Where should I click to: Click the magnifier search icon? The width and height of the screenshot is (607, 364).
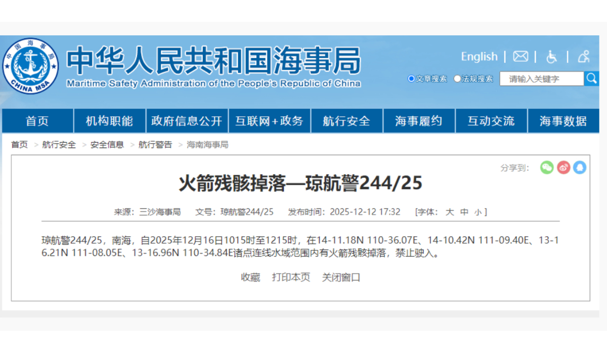(591, 78)
